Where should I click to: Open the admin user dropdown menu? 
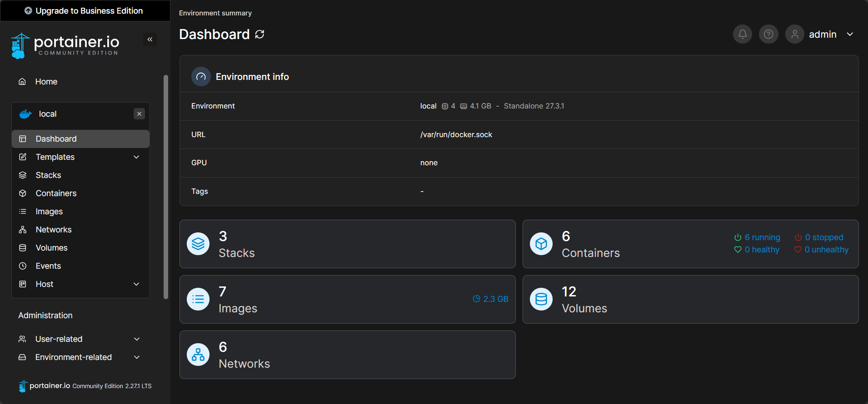849,34
